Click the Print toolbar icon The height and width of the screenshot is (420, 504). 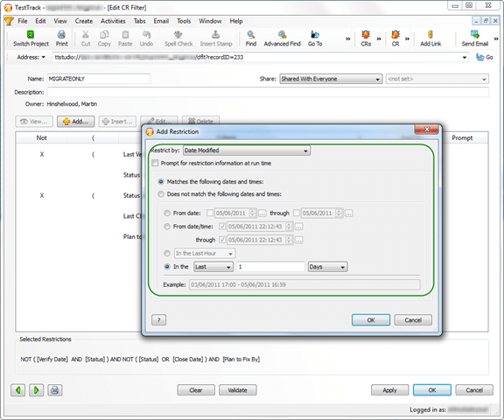[x=62, y=38]
